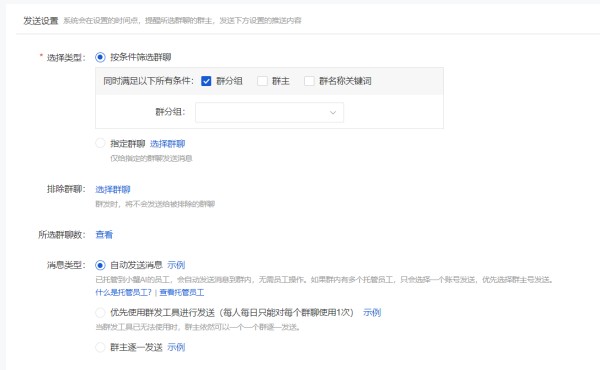This screenshot has height=370, width=600.
Task: Click 选择群聊 link for 排除群聊
Action: [113, 189]
